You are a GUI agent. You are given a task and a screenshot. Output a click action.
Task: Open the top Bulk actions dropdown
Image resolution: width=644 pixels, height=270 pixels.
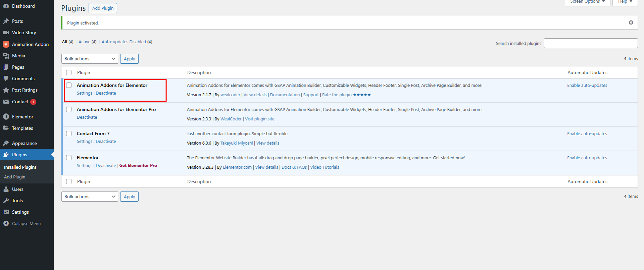click(x=90, y=59)
